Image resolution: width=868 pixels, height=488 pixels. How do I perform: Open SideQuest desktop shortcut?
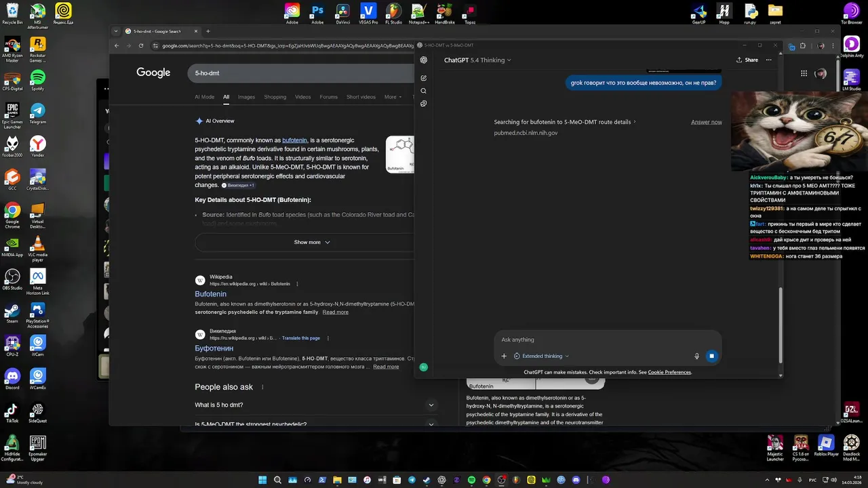[37, 412]
